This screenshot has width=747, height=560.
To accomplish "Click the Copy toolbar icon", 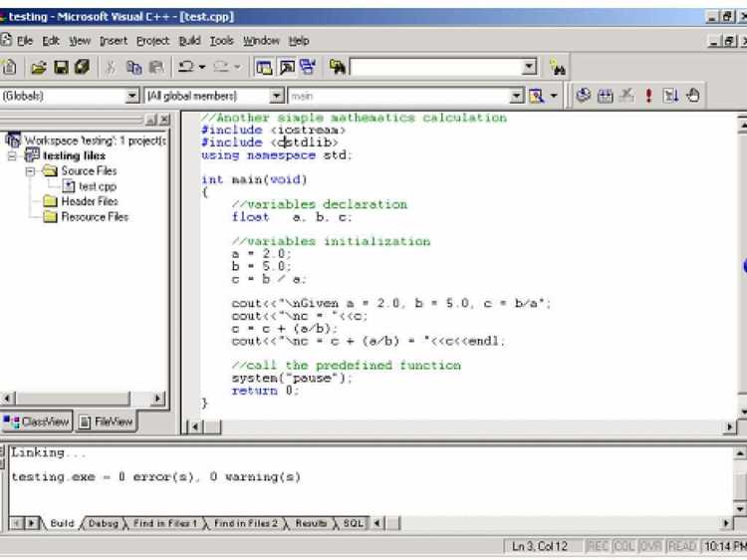I will click(134, 67).
